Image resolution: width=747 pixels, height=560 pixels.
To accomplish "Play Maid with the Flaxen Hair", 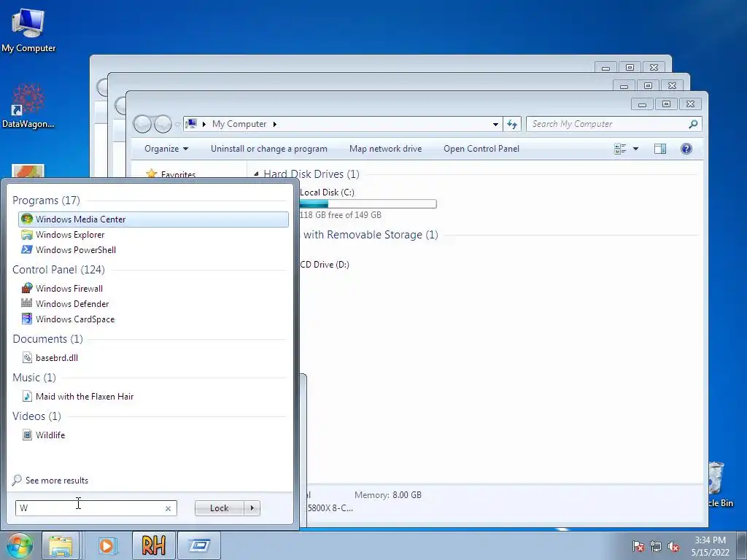I will point(77,396).
